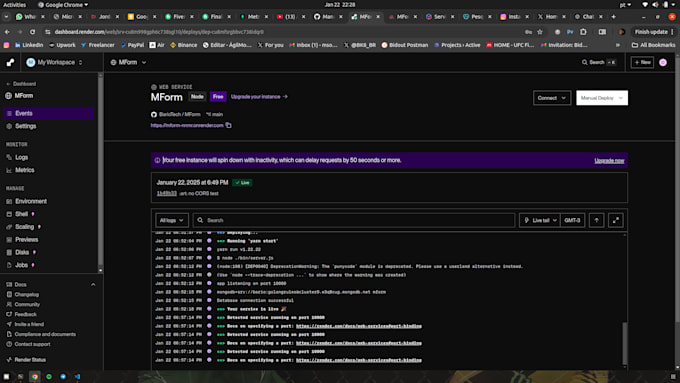Image resolution: width=680 pixels, height=383 pixels.
Task: Open the My Workspace switcher
Action: tap(54, 62)
